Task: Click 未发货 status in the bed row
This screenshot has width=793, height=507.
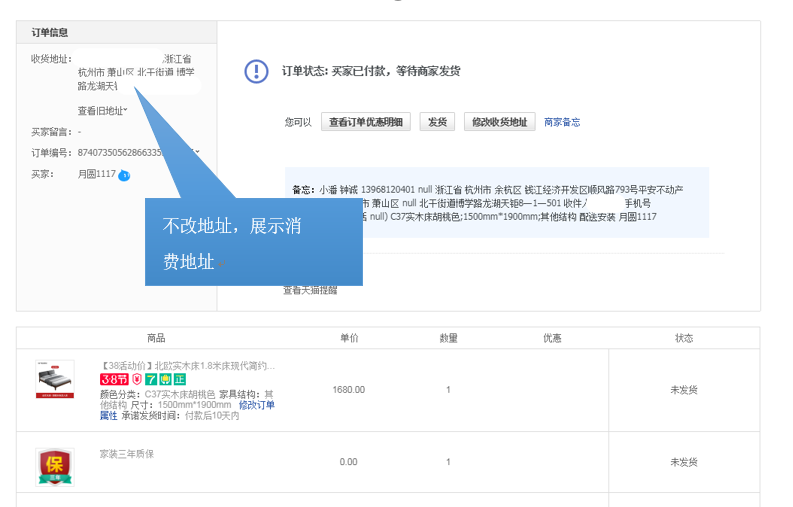Action: point(684,390)
